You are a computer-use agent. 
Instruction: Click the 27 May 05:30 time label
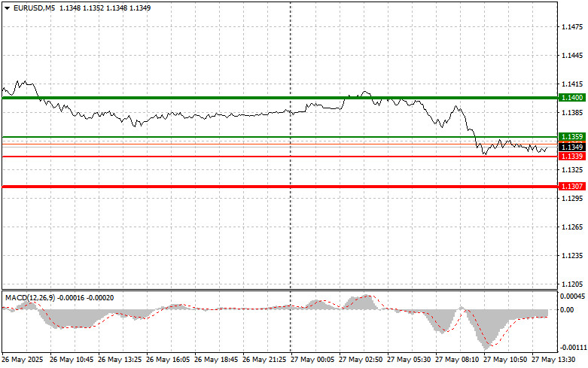[409, 360]
